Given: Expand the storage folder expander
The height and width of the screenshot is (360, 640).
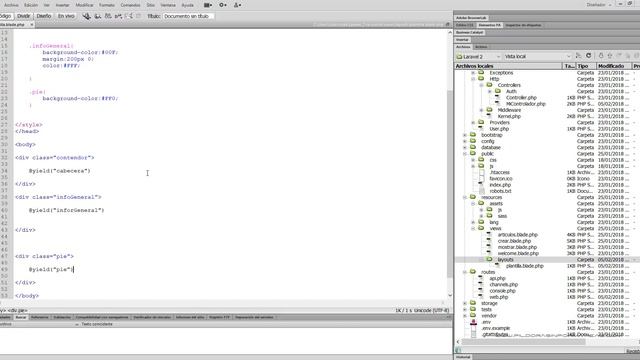Looking at the screenshot, I should point(465,303).
